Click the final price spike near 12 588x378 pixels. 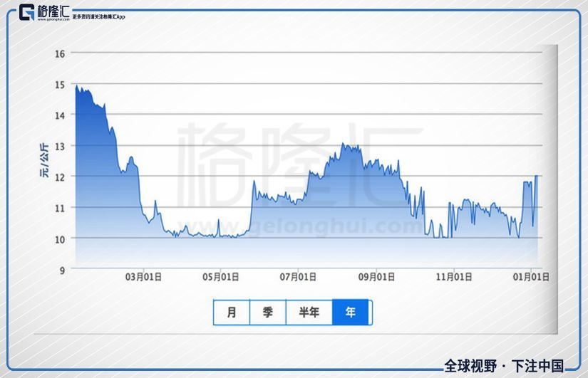[x=536, y=177]
